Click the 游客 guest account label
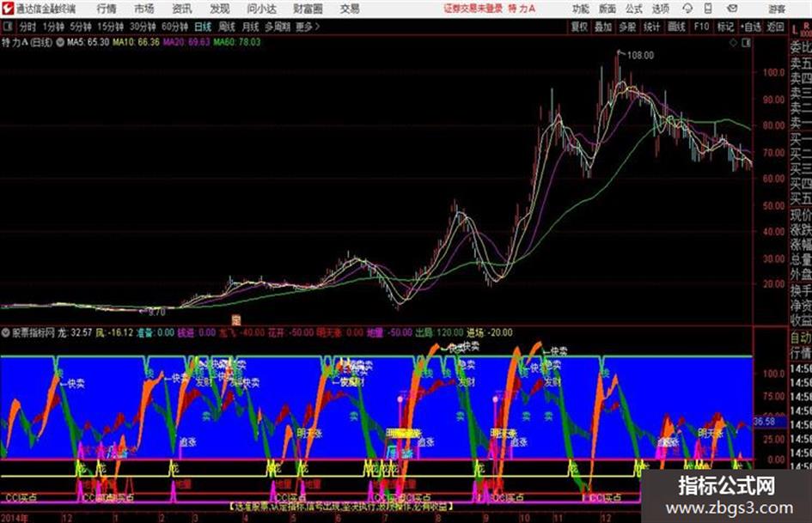Image resolution: width=812 pixels, height=523 pixels. click(x=776, y=9)
